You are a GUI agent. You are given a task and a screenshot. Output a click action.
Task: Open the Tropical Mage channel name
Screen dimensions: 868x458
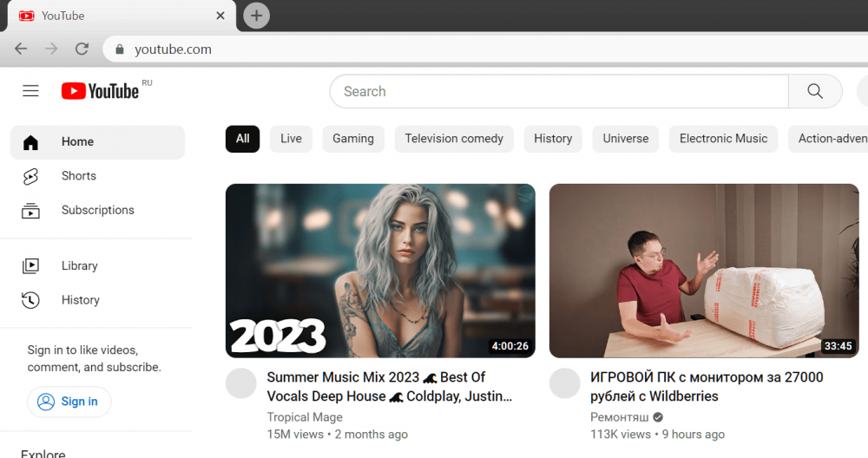(x=305, y=417)
